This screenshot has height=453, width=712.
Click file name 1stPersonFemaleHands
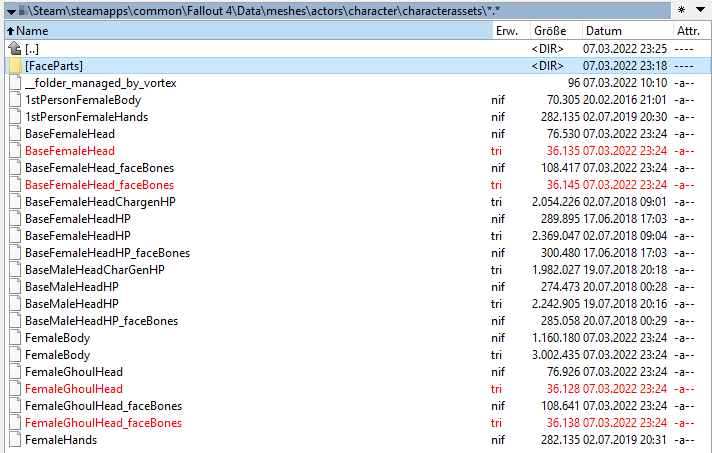86,117
